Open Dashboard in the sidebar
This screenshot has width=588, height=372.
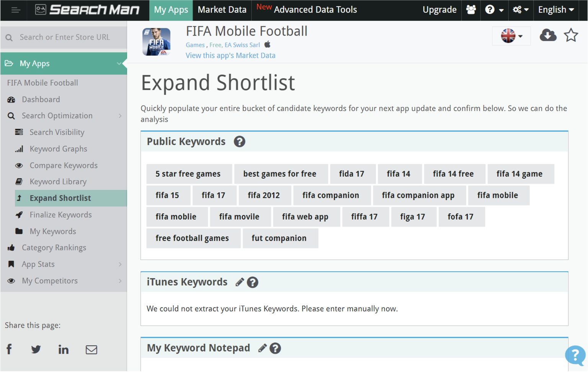[41, 100]
